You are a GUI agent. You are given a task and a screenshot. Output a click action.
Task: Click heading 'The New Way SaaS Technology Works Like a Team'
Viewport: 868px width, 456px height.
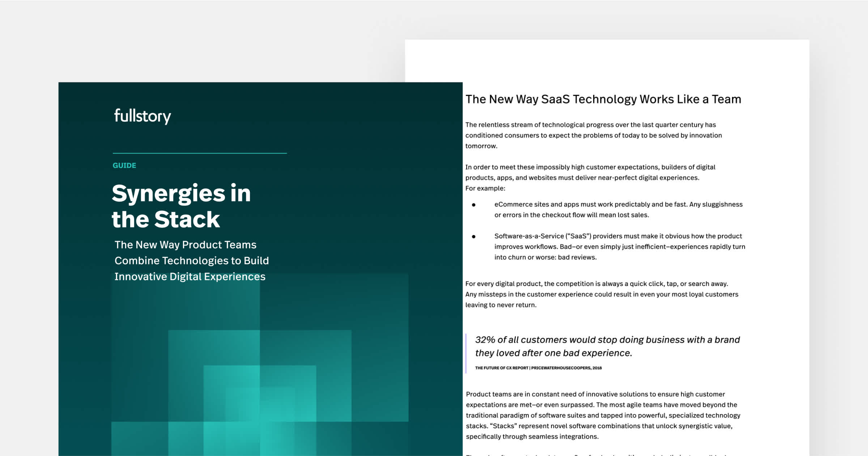[x=603, y=99]
